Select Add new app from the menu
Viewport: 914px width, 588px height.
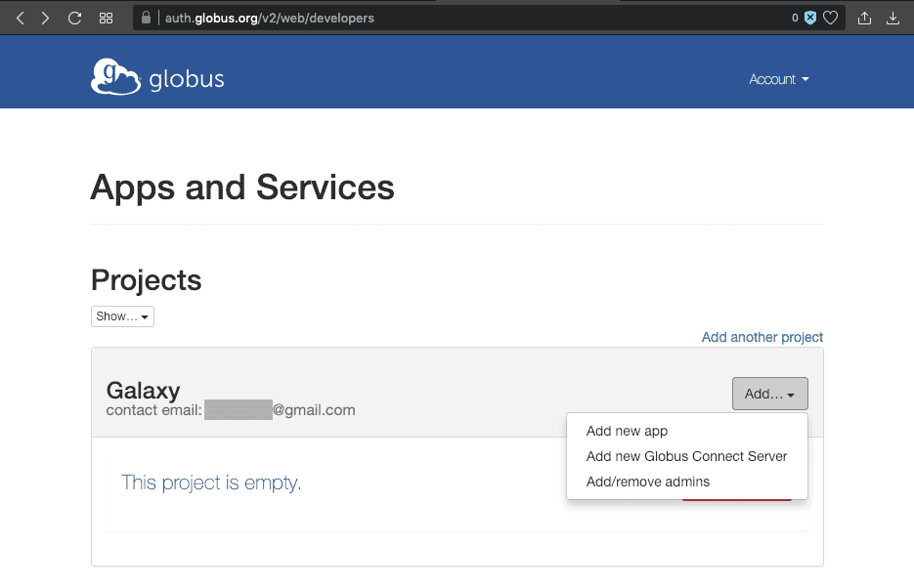tap(627, 431)
